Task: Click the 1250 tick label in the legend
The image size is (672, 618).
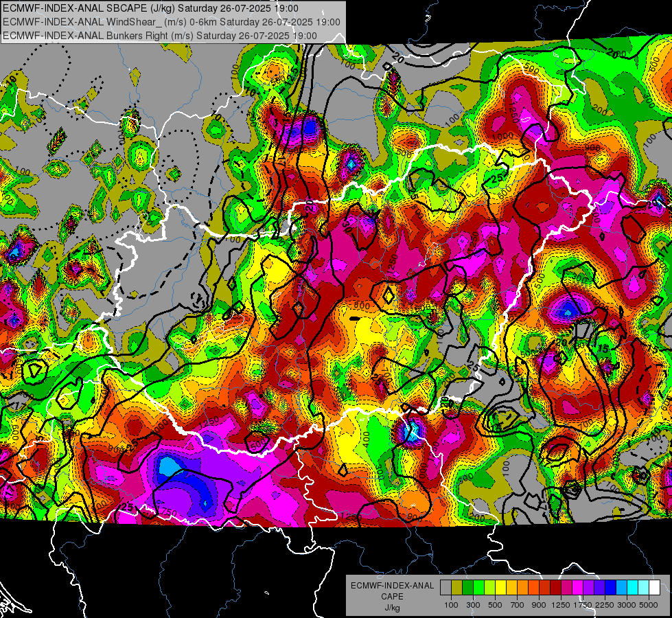Action: pyautogui.click(x=561, y=605)
